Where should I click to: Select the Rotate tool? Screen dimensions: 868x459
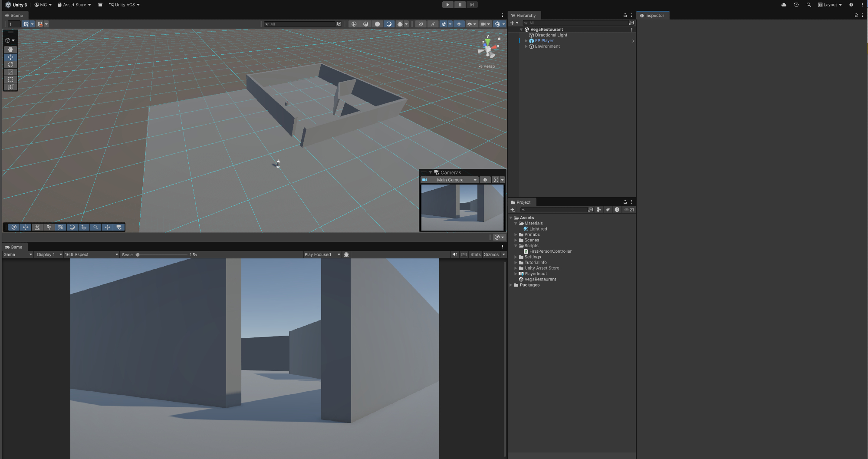coord(10,65)
